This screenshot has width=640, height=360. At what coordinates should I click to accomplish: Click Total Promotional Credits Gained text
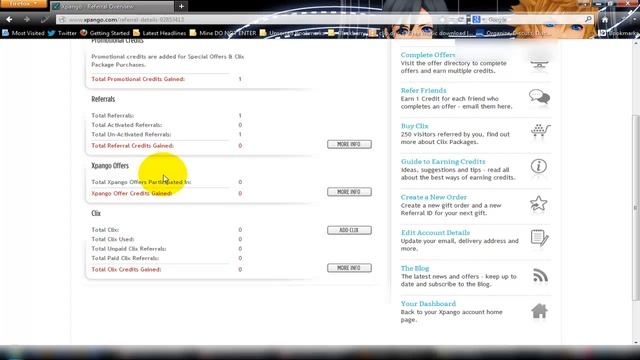click(138, 79)
